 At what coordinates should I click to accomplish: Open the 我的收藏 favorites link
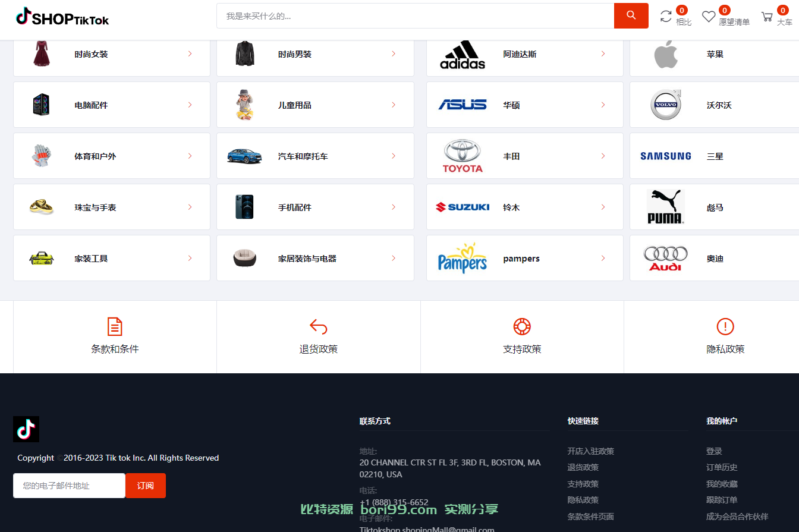click(722, 484)
